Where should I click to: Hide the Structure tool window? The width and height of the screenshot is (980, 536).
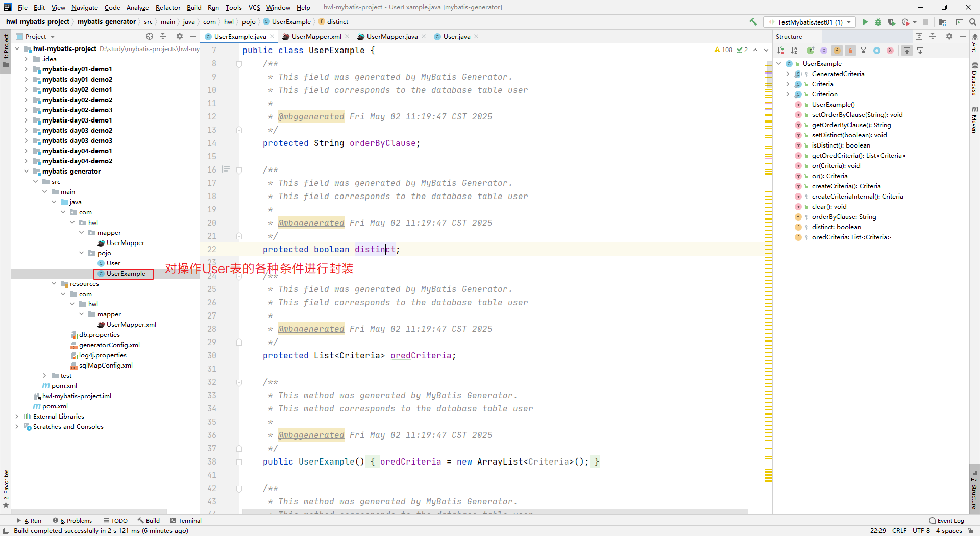pos(963,36)
